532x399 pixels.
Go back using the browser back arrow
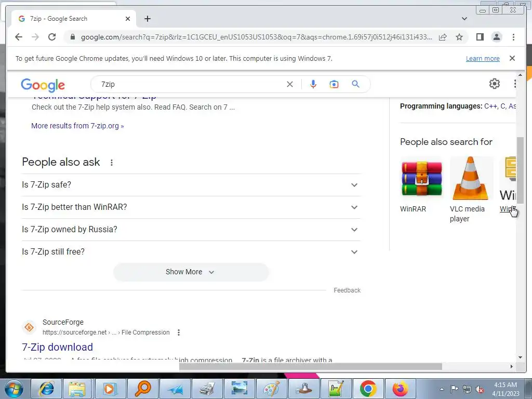[x=19, y=37]
